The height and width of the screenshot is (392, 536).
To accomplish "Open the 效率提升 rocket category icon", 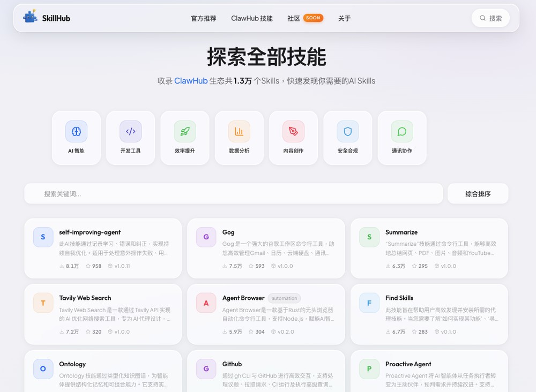I will [x=184, y=131].
